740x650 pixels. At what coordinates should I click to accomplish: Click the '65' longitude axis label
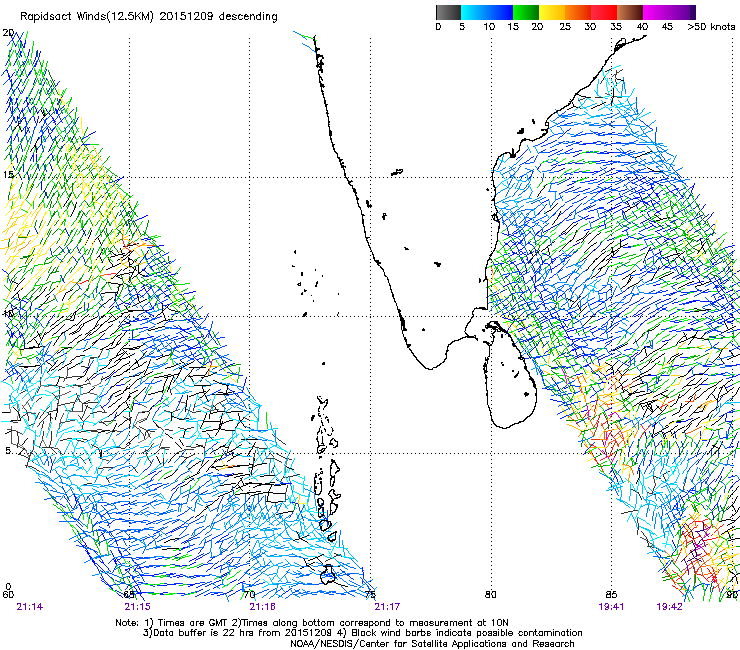pos(129,595)
